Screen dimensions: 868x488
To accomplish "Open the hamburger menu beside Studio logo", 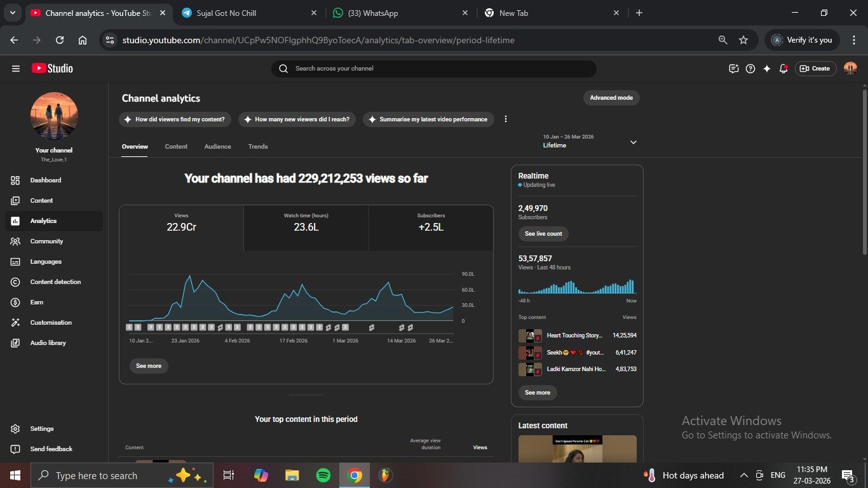I will [16, 69].
